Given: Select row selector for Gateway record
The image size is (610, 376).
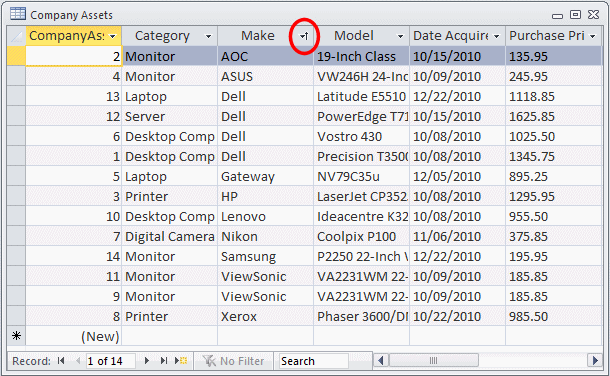Looking at the screenshot, I should click(16, 176).
